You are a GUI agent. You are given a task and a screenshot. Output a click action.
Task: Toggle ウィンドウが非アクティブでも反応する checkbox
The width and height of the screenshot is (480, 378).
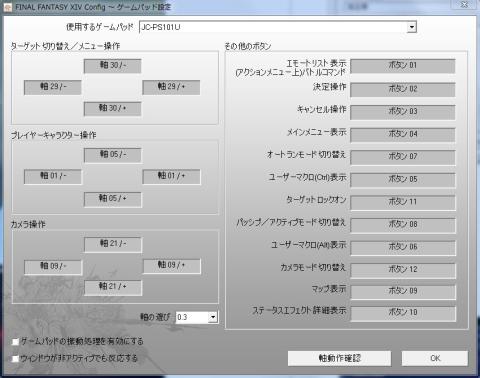pyautogui.click(x=15, y=359)
